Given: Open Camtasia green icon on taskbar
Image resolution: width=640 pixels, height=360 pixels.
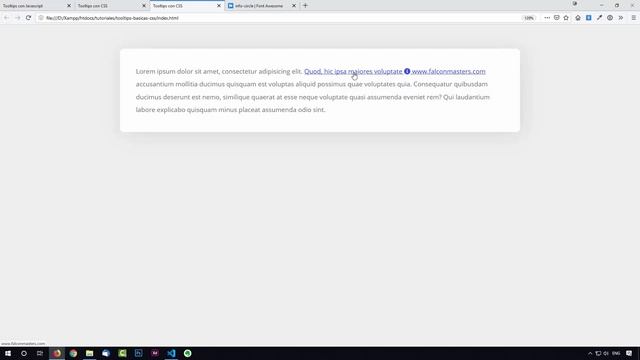Looking at the screenshot, I should point(122,353).
